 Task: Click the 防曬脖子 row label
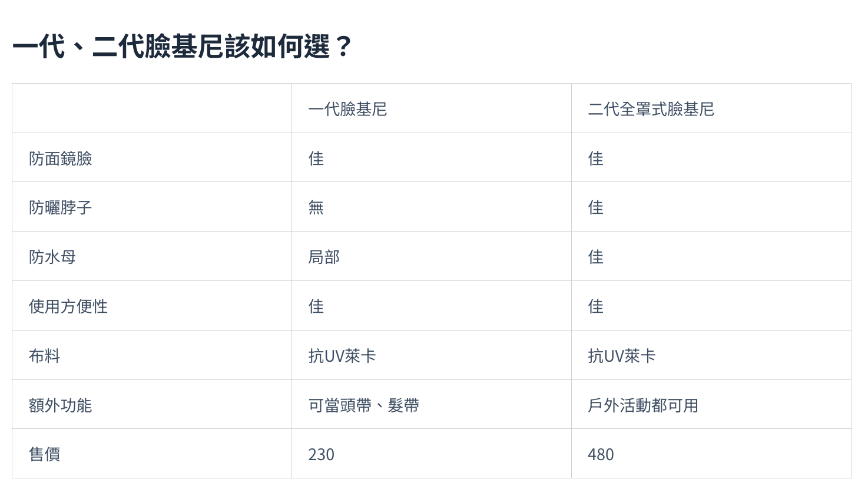pyautogui.click(x=60, y=207)
